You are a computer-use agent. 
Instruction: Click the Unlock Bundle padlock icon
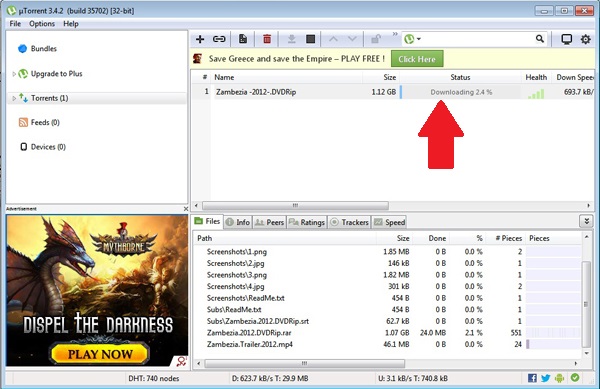(376, 39)
